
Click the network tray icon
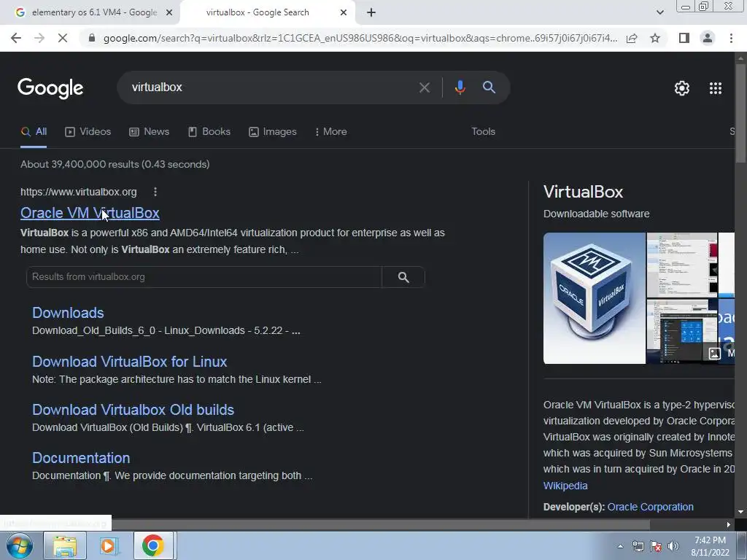[638, 546]
